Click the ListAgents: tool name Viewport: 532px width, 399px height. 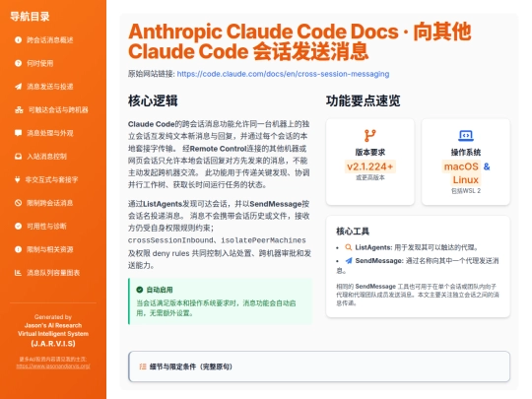pyautogui.click(x=373, y=247)
